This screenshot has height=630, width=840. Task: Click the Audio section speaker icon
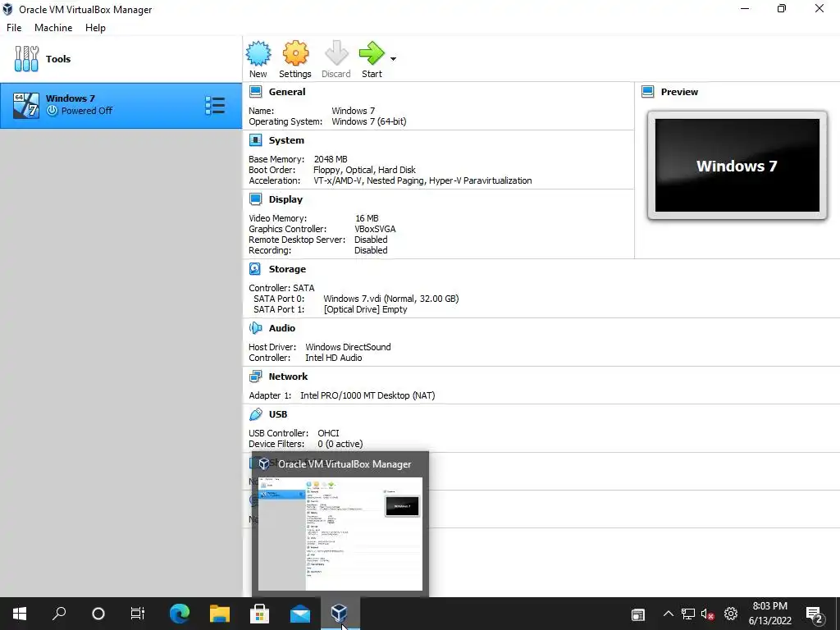click(x=256, y=328)
